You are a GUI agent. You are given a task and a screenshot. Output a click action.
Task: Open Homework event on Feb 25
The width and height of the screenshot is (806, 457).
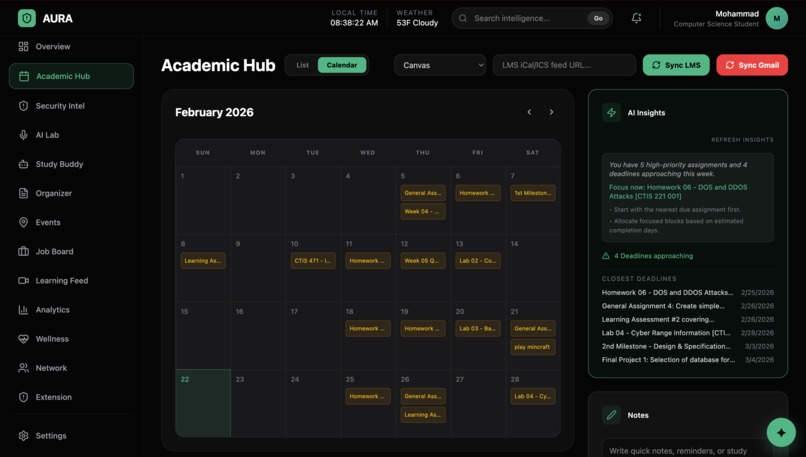pyautogui.click(x=368, y=396)
